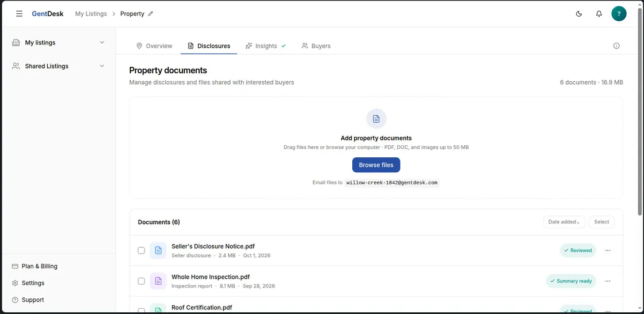644x314 pixels.
Task: Open Seller's Disclosure Notice.pdf
Action: (x=213, y=246)
